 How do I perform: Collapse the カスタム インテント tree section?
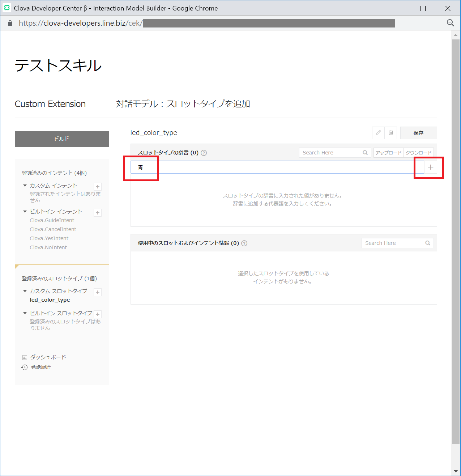pyautogui.click(x=25, y=186)
